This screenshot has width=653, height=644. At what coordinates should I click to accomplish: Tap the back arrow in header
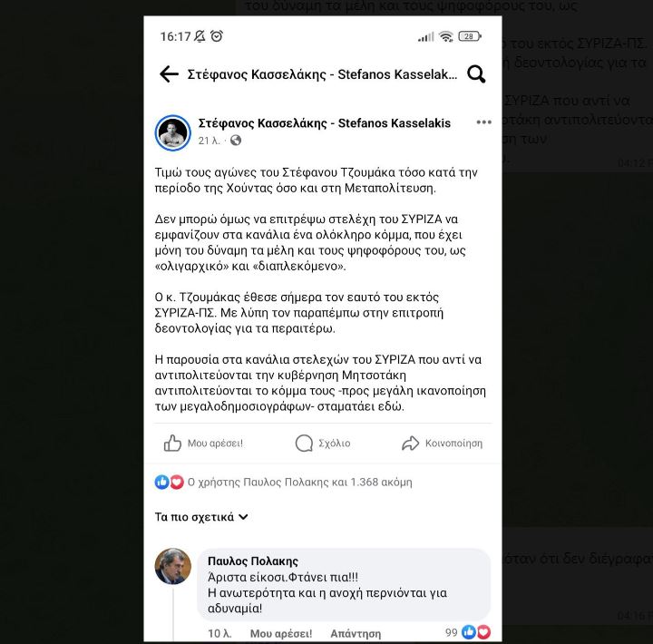click(x=169, y=74)
